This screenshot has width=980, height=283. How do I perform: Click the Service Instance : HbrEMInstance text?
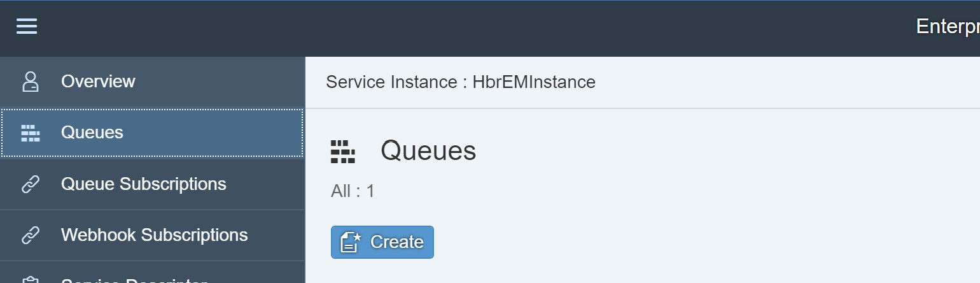coord(461,82)
